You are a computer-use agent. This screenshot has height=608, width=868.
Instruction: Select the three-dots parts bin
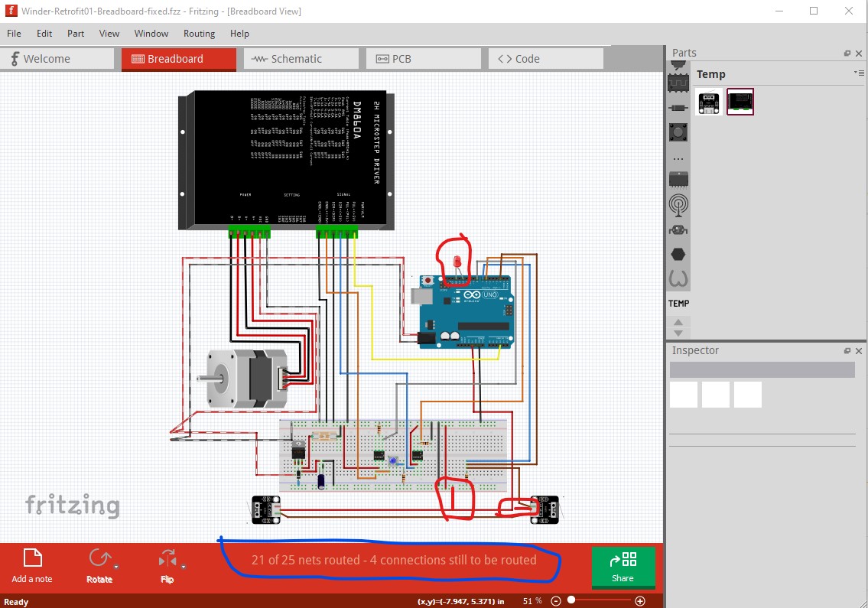pyautogui.click(x=678, y=159)
